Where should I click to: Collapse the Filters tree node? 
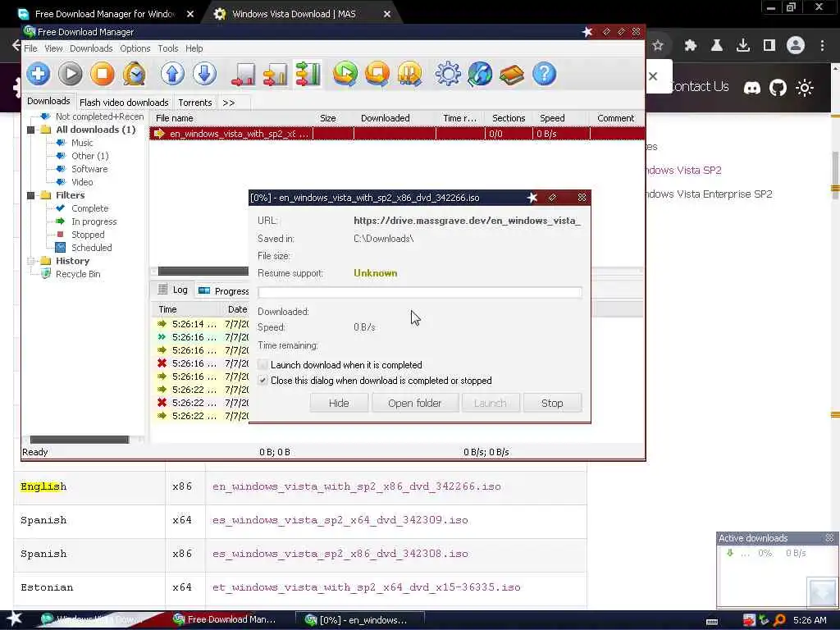pyautogui.click(x=30, y=195)
